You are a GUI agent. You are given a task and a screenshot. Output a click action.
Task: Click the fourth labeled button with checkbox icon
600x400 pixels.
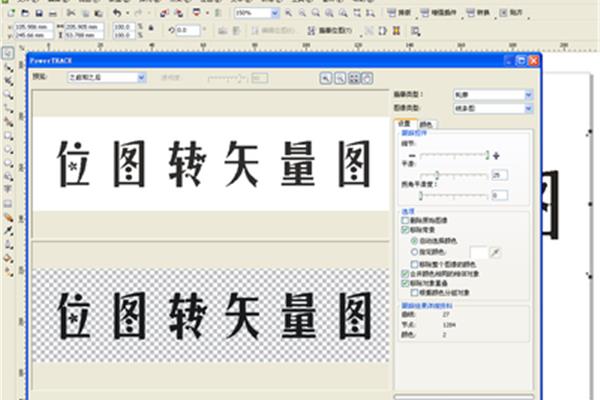(x=511, y=13)
